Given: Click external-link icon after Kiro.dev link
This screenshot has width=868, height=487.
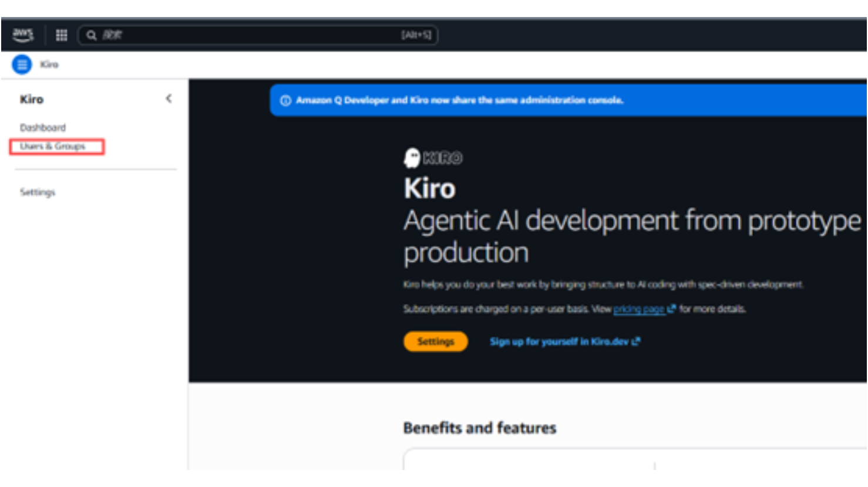Looking at the screenshot, I should 636,341.
